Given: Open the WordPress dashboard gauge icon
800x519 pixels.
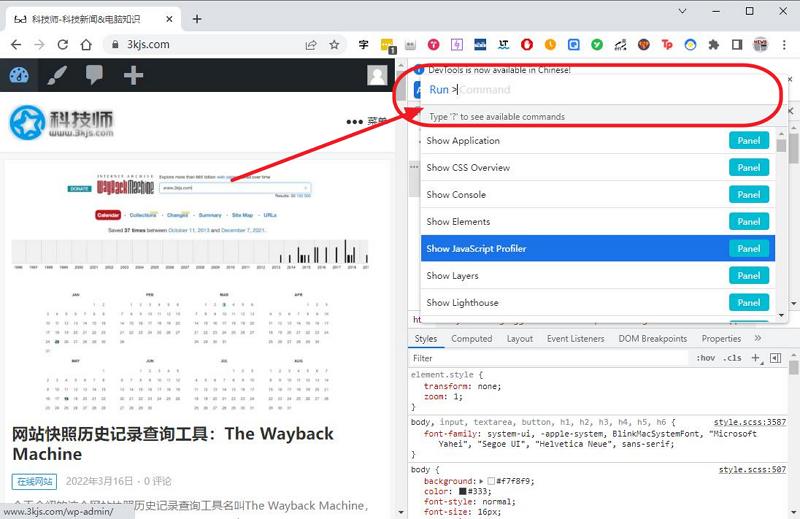Looking at the screenshot, I should click(19, 75).
